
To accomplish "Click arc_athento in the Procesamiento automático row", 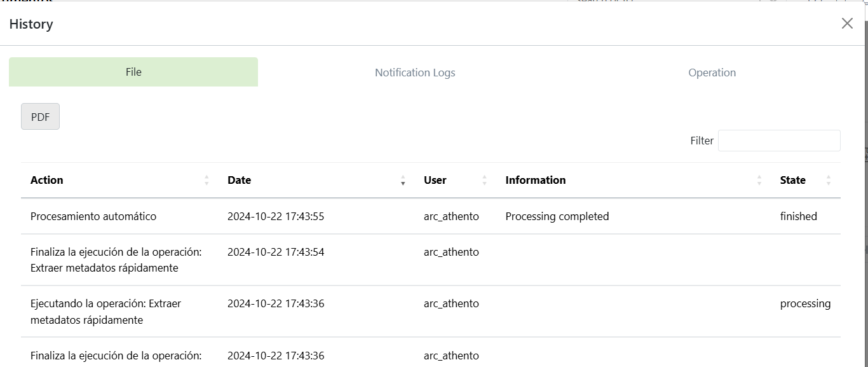I will (451, 216).
